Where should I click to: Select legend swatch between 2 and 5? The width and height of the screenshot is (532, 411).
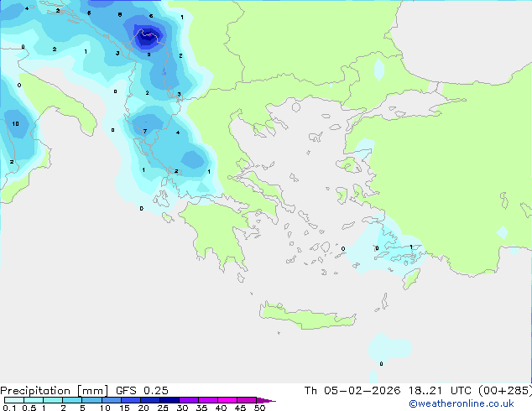click(72, 400)
